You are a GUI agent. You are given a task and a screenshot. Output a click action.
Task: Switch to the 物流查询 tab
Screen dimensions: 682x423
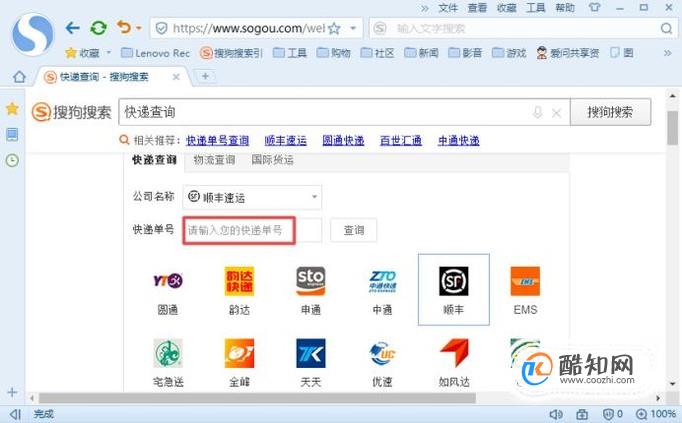point(214,160)
